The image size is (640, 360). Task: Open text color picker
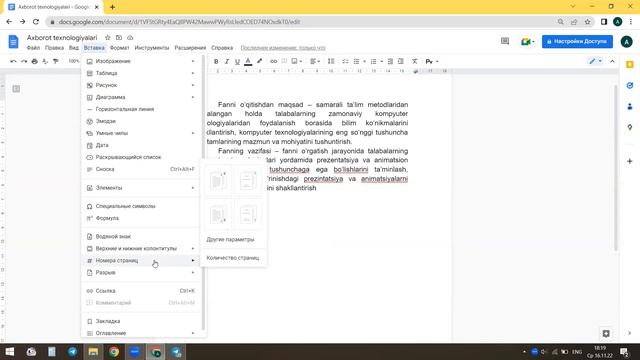coord(248,61)
